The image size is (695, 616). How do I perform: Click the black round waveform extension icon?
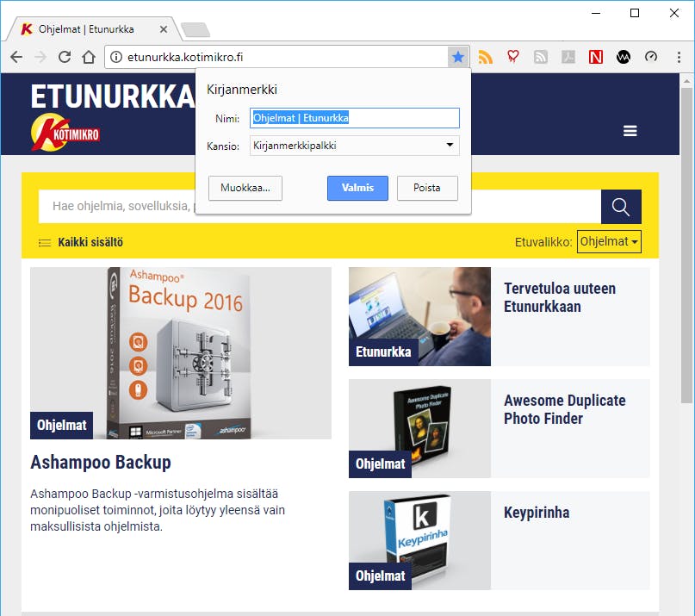click(x=624, y=57)
